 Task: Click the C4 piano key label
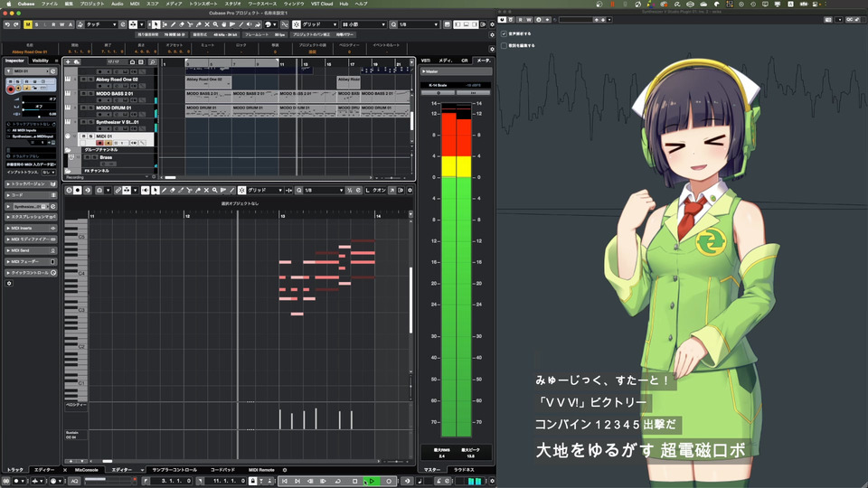[81, 273]
